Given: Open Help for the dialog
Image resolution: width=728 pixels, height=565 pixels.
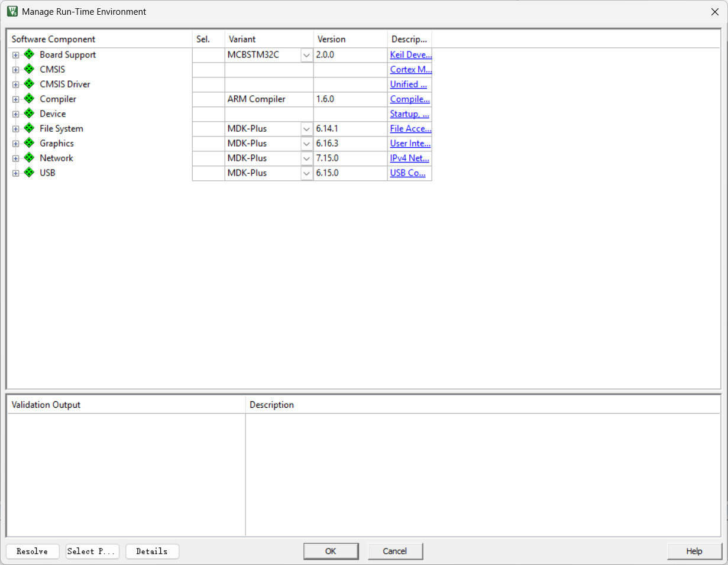Looking at the screenshot, I should (694, 551).
